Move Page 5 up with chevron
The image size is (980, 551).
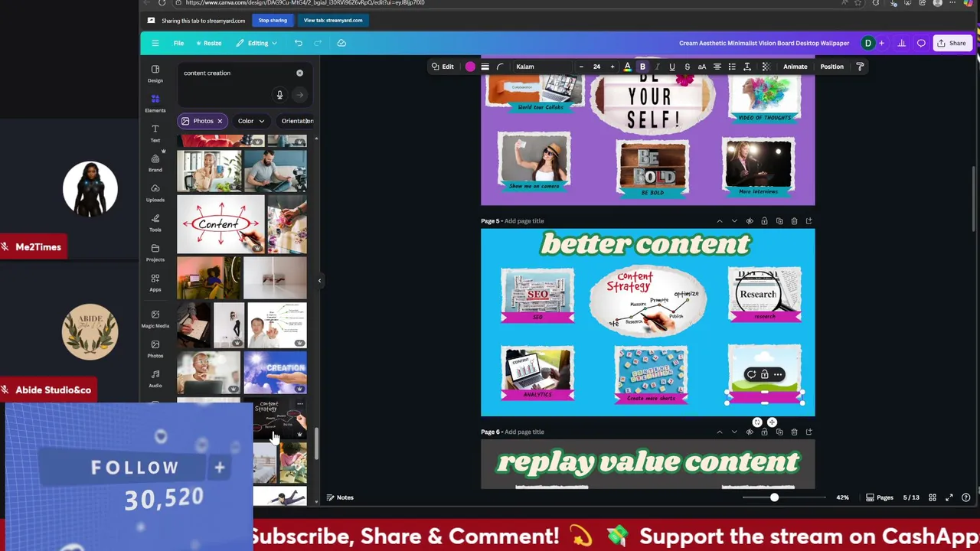[719, 221]
